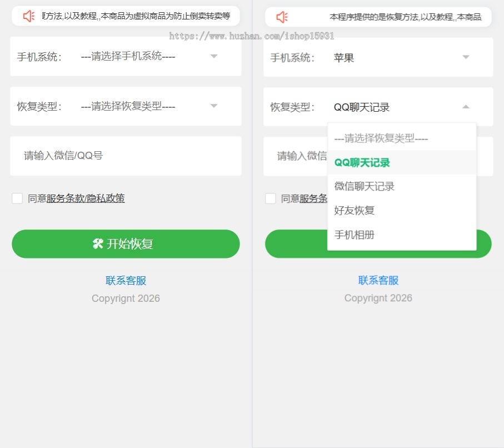This screenshot has width=504, height=448.
Task: Click the Copyright 2026 text in left panel
Action: 126,298
